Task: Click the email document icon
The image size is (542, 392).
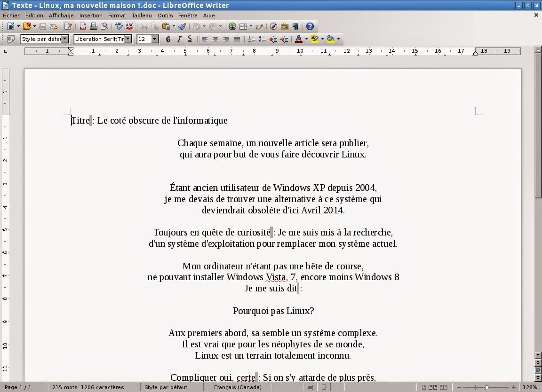Action: (53, 26)
